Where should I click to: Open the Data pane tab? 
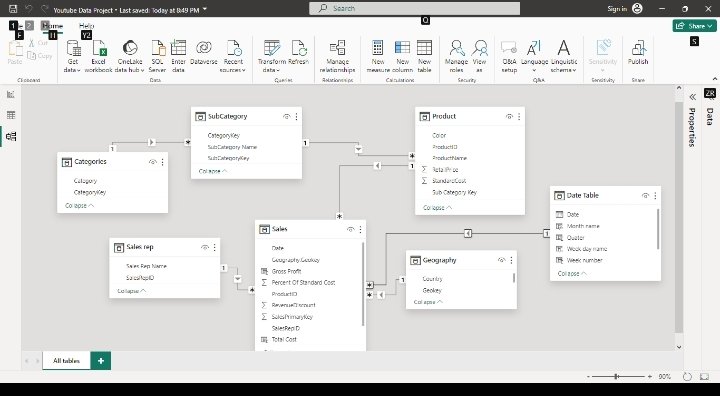point(710,116)
